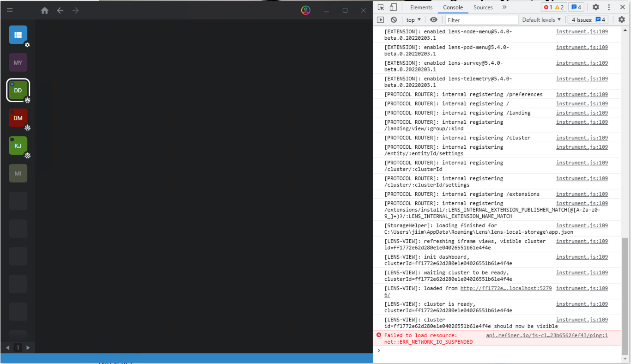
Task: Open instrument.js:109 link for StorageHelper row
Action: [x=582, y=225]
